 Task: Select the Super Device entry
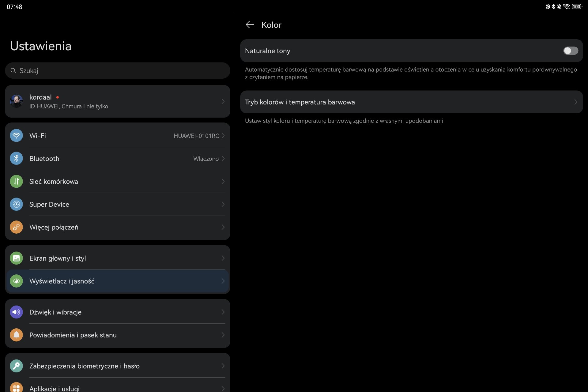[x=118, y=204]
